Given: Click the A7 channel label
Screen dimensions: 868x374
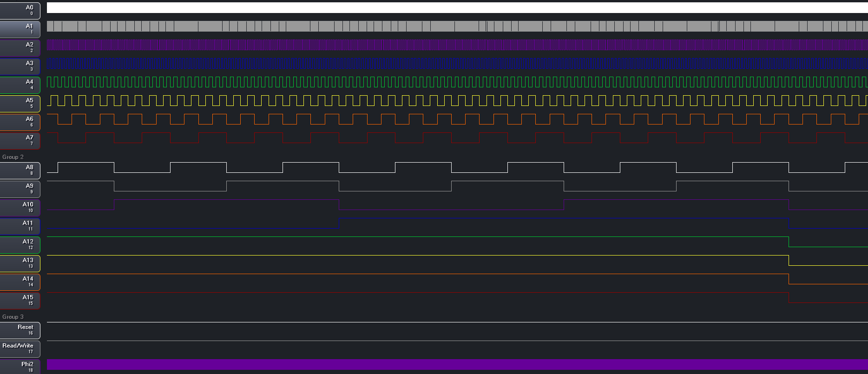Looking at the screenshot, I should click(x=20, y=140).
